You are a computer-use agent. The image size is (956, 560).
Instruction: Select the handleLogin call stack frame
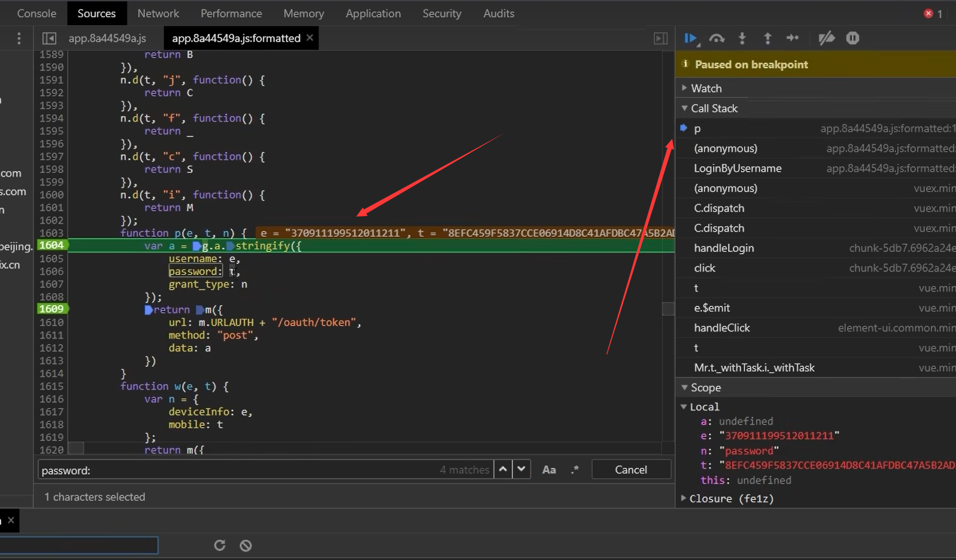pos(815,248)
